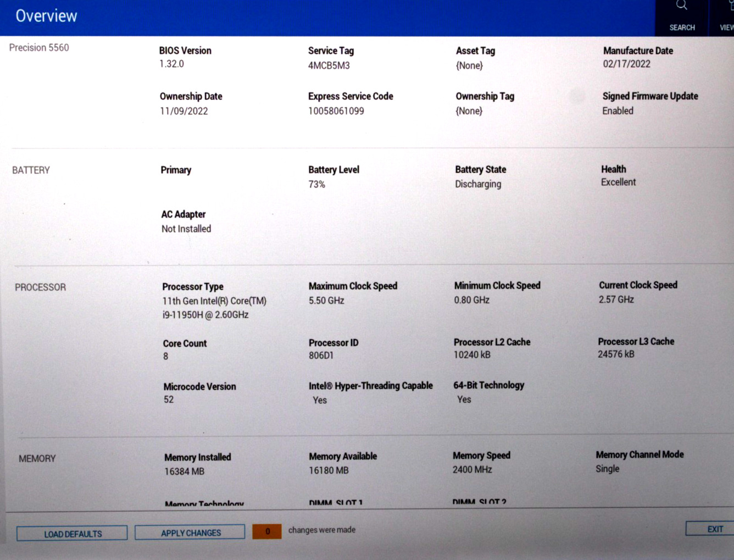Click Memory Speed 2400 MHz
The width and height of the screenshot is (734, 560).
pos(472,470)
